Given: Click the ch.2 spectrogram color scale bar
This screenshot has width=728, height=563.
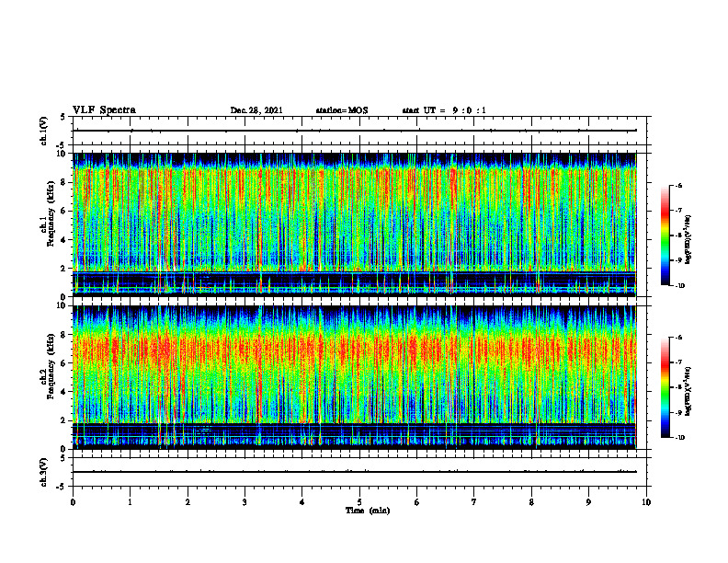Looking at the screenshot, I should click(x=665, y=387).
